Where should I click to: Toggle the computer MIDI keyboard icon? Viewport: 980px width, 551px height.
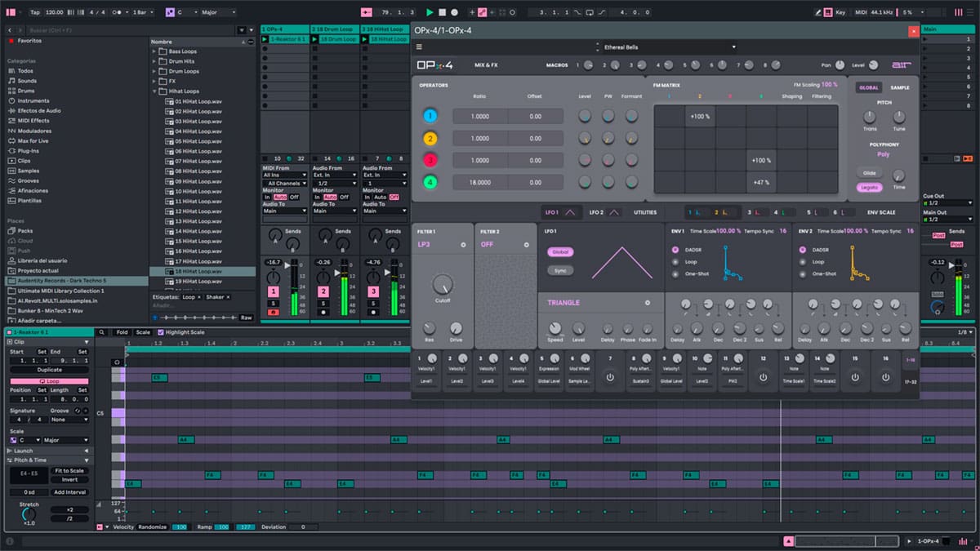click(x=826, y=12)
